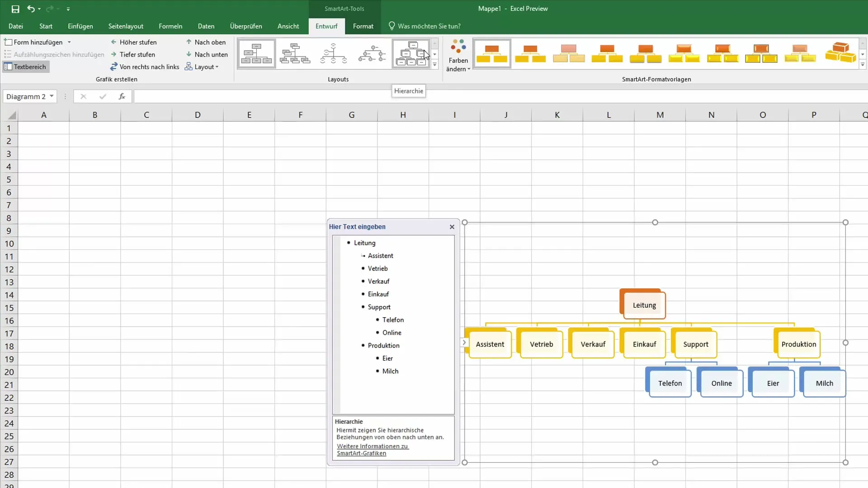Open Weitere Informationen zu SmartArt-Grafiken link
This screenshot has width=868, height=488.
click(373, 450)
